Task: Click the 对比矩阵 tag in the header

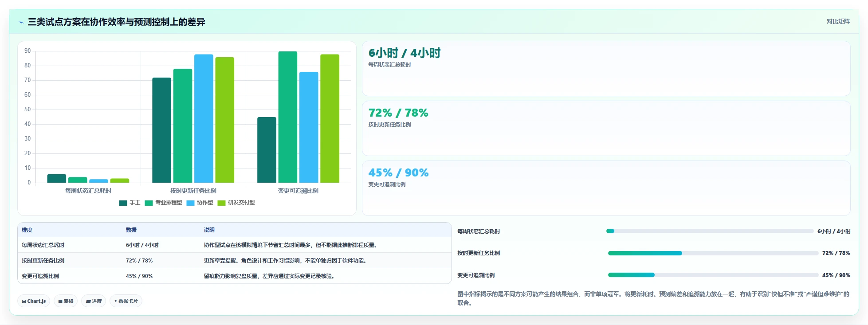Action: click(838, 21)
